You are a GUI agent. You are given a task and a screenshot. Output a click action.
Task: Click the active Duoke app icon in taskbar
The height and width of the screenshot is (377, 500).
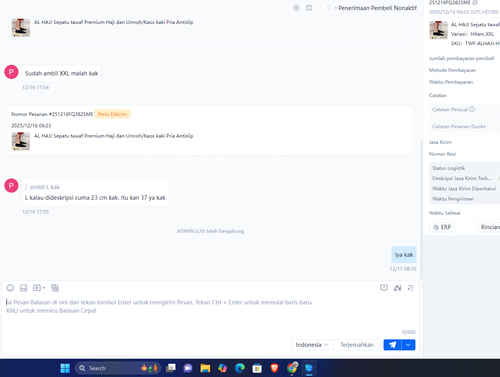pyautogui.click(x=309, y=368)
